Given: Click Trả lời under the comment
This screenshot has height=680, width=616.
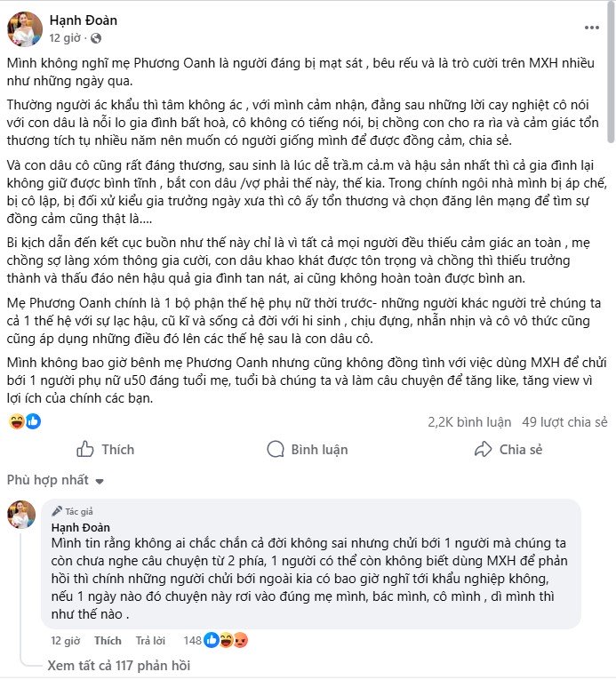Looking at the screenshot, I should [148, 640].
